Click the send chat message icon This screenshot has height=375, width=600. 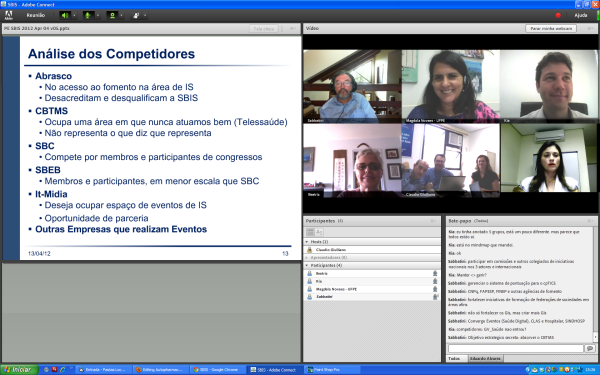[x=590, y=348]
